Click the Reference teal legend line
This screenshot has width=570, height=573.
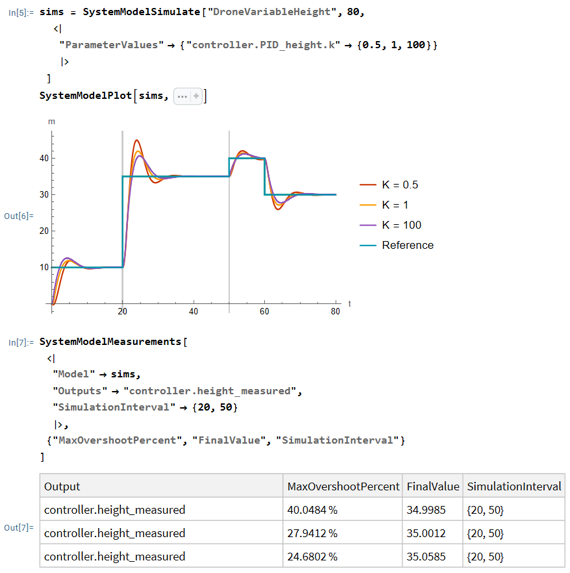(368, 245)
